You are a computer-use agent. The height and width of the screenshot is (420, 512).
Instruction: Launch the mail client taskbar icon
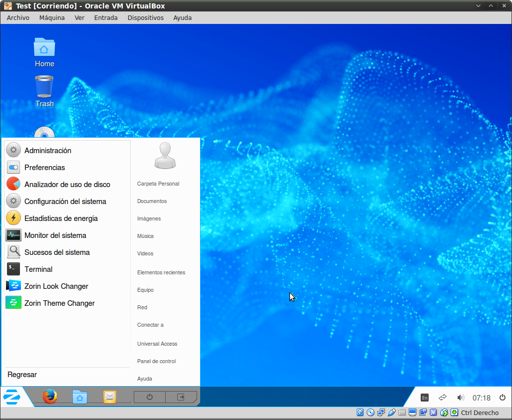pyautogui.click(x=110, y=397)
